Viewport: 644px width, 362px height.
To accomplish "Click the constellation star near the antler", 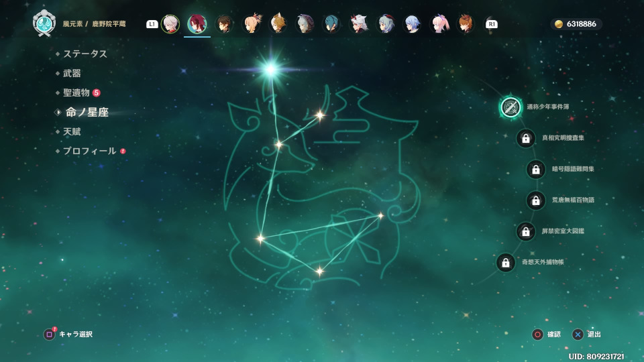I will click(319, 115).
